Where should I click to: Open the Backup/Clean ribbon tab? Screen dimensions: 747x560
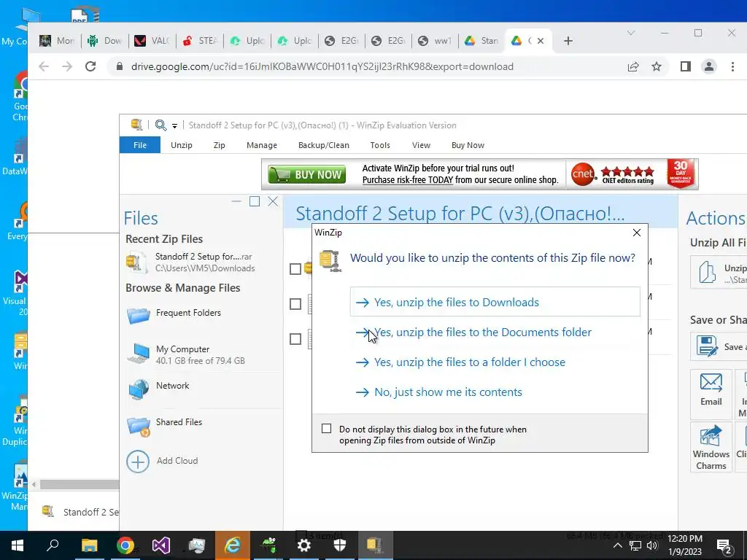click(x=323, y=145)
